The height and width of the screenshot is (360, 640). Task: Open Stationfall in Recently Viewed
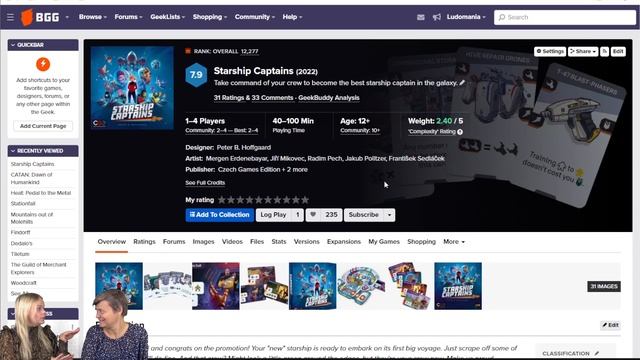coord(23,203)
